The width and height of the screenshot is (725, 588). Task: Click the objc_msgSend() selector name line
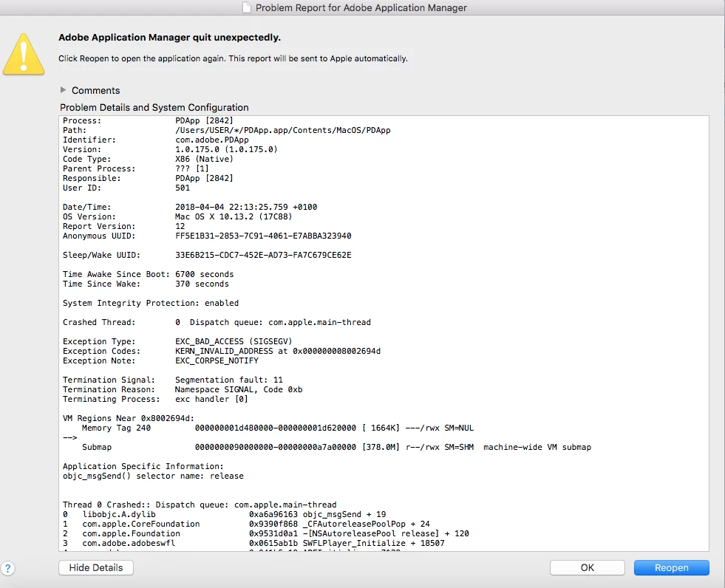(x=153, y=476)
